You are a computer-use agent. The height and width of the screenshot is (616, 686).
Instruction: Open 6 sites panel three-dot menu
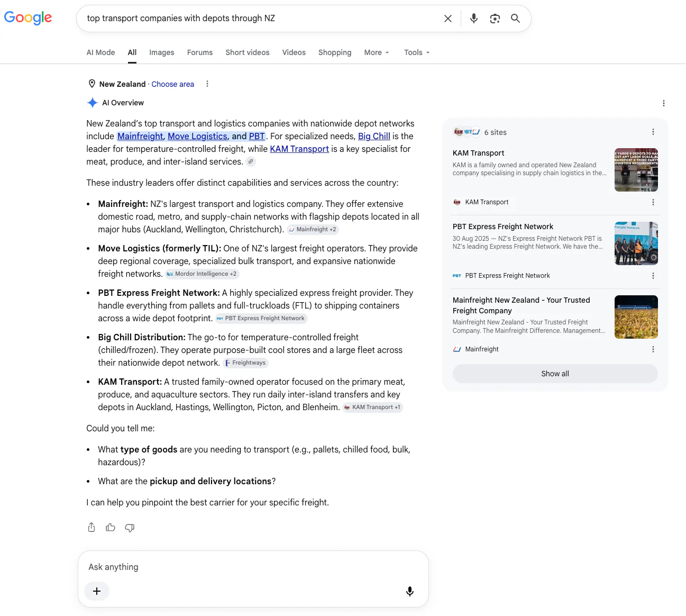[x=653, y=132]
